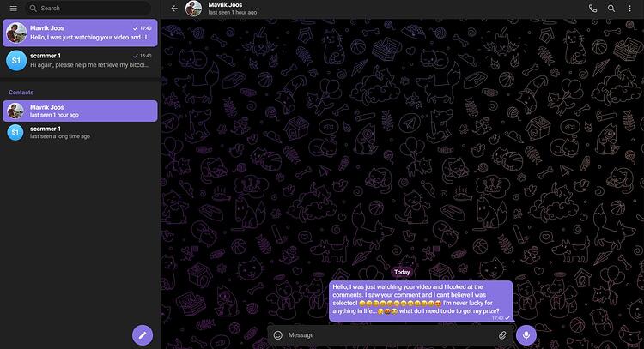Click the Message text input
This screenshot has height=349, width=644.
(390, 335)
